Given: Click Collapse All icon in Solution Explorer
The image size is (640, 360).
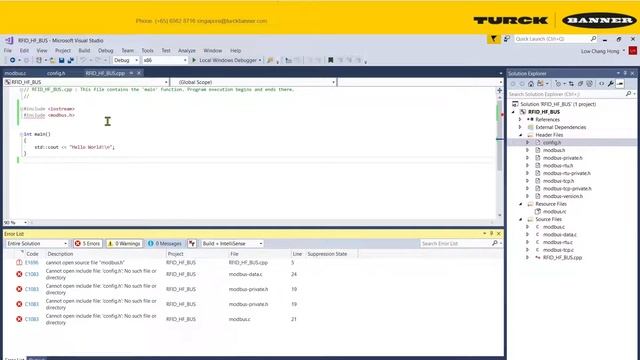Looking at the screenshot, I should [580, 84].
